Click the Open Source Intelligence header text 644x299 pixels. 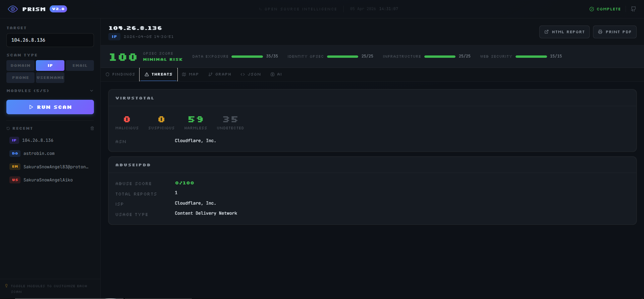click(x=301, y=9)
